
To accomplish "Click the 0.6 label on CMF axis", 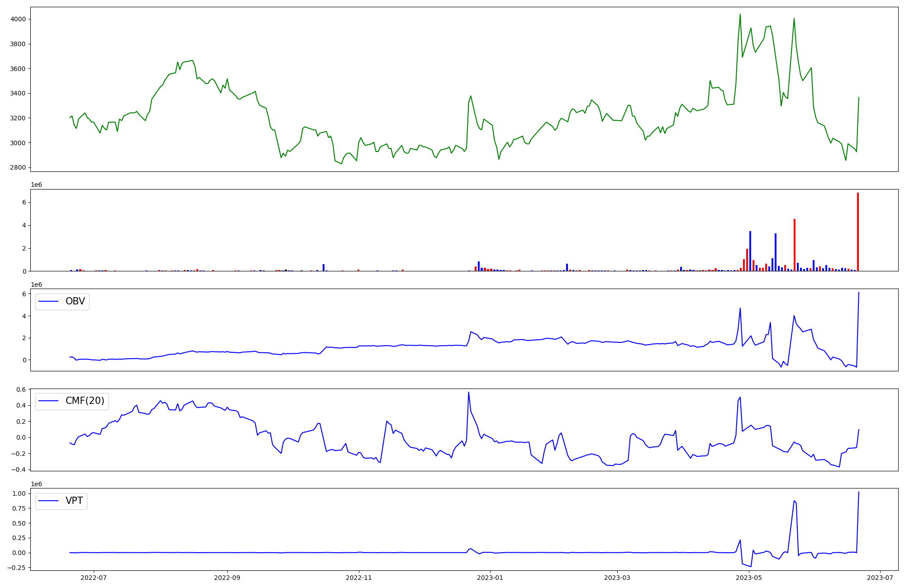I will (x=21, y=389).
